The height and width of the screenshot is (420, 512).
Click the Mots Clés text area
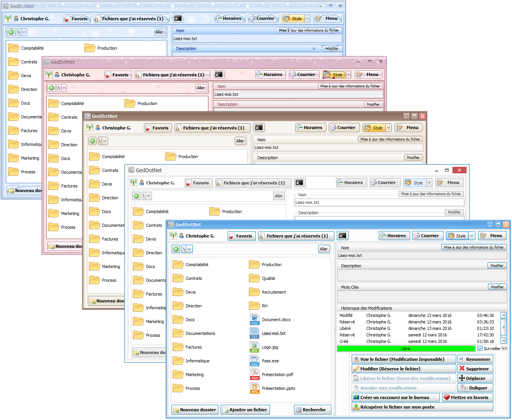(422, 296)
